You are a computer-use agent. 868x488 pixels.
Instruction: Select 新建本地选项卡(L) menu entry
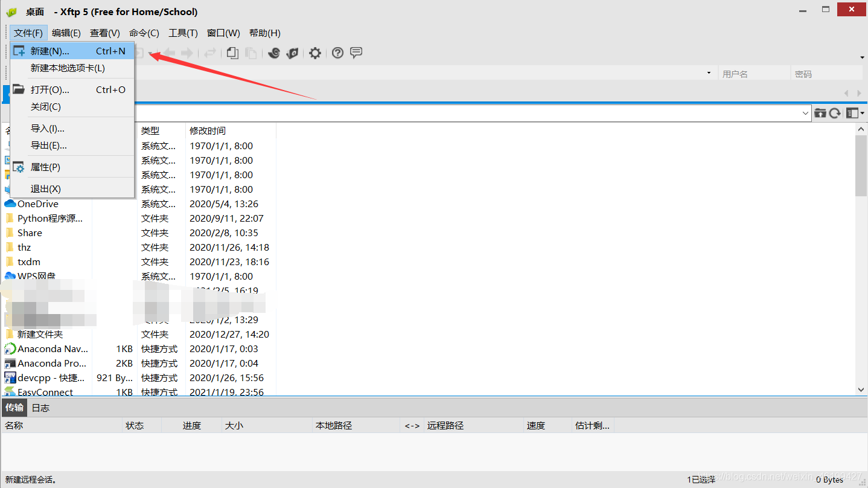tap(72, 68)
